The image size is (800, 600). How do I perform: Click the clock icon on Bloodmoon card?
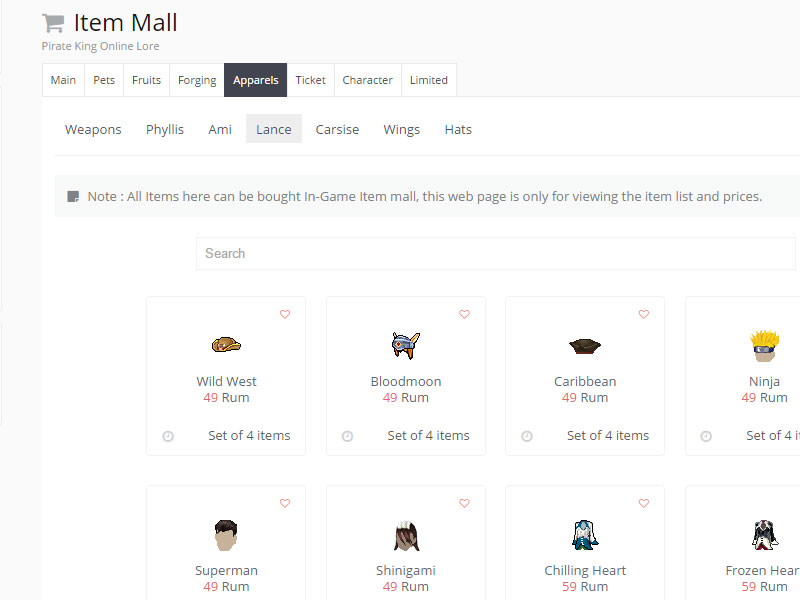(x=347, y=436)
